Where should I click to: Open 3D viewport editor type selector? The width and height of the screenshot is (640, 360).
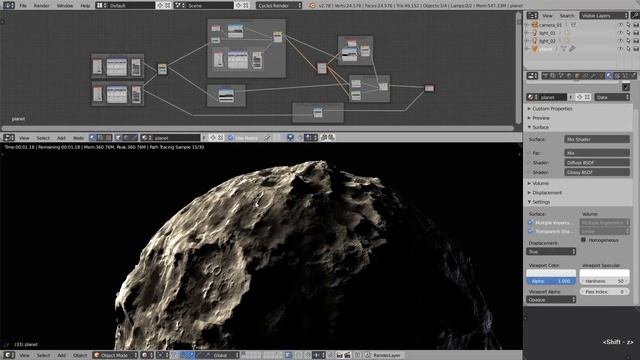tap(9, 355)
